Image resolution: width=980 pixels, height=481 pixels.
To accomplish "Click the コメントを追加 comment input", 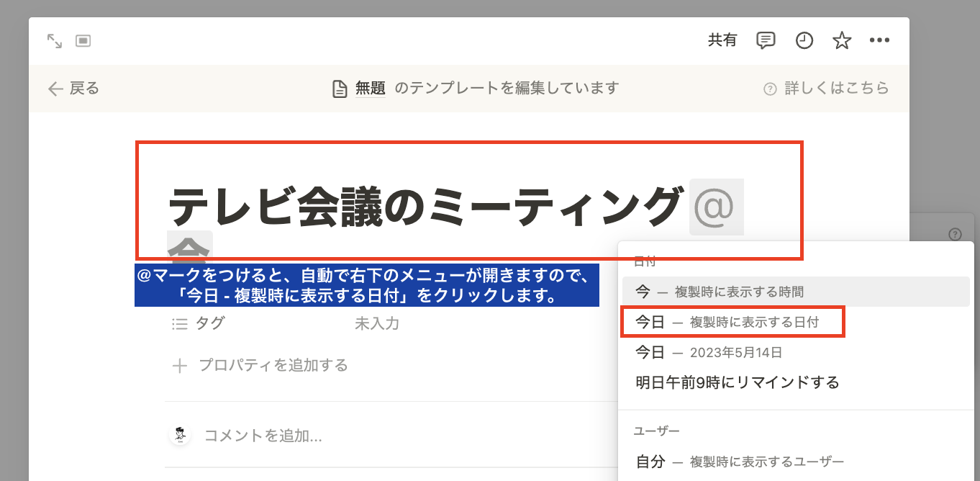I will tap(263, 436).
